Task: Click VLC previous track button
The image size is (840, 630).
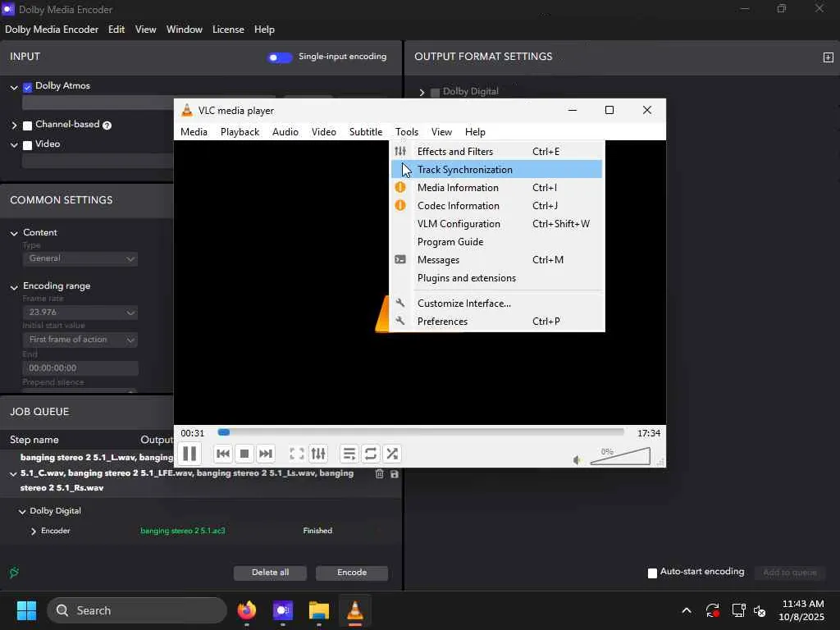Action: tap(223, 454)
